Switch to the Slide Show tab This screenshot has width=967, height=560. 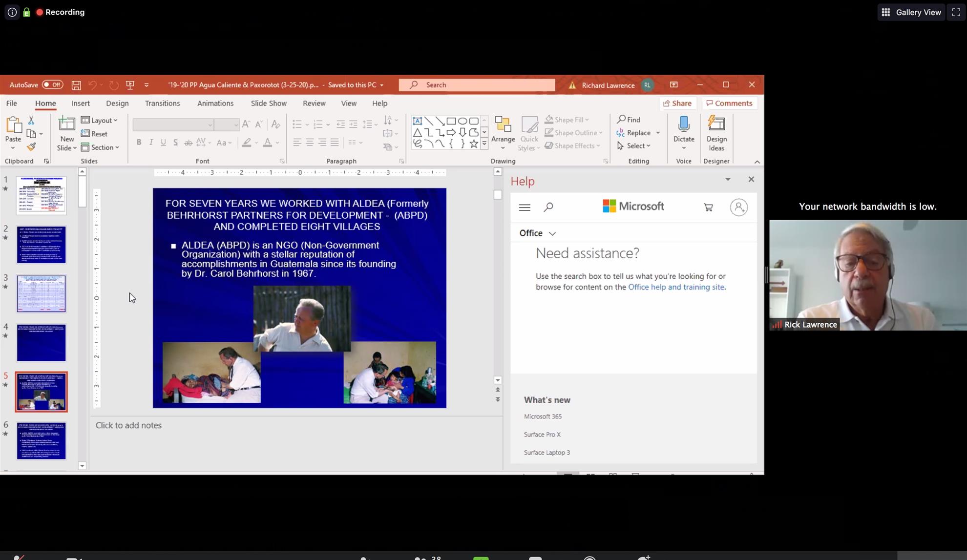coord(269,104)
